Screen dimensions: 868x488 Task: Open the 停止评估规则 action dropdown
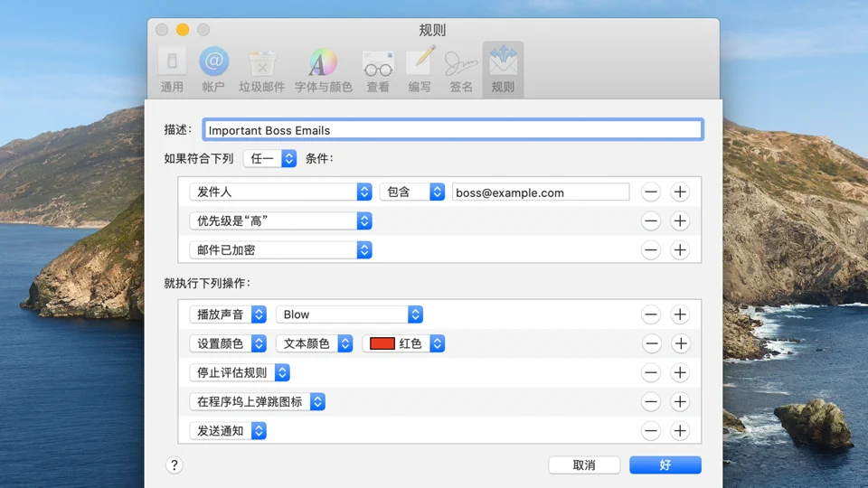click(x=240, y=372)
